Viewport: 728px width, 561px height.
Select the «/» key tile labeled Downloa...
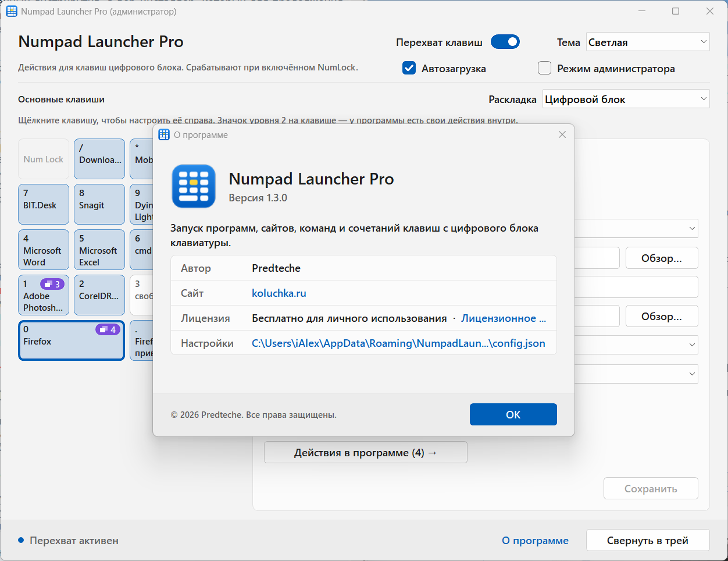tap(99, 159)
